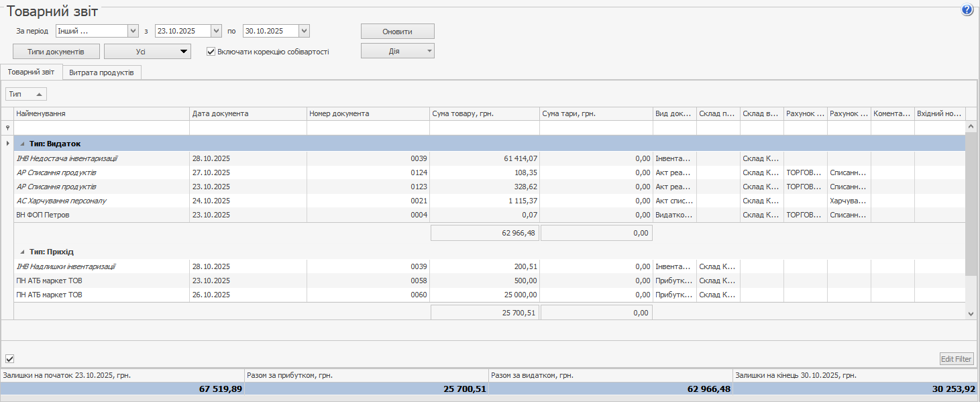The height and width of the screenshot is (402, 980).
Task: Switch to 'Витрата продуктів' tab
Action: pos(101,72)
